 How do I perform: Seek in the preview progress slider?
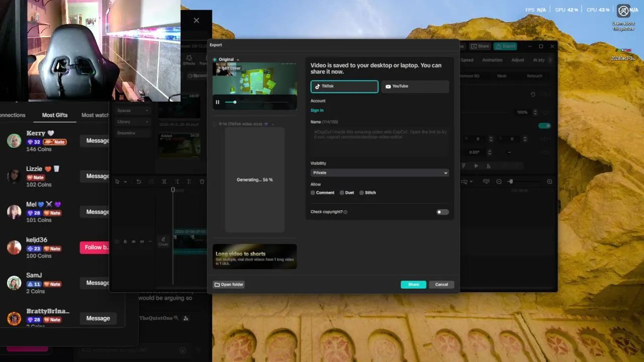click(257, 102)
